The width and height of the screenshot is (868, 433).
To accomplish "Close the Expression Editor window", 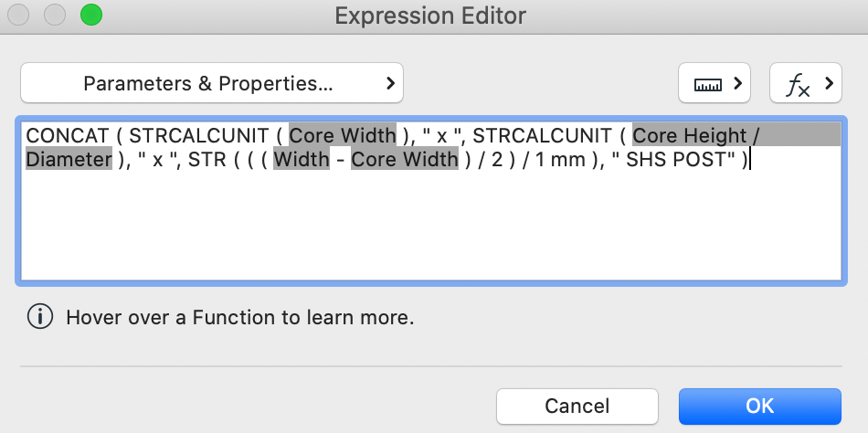I will (18, 16).
